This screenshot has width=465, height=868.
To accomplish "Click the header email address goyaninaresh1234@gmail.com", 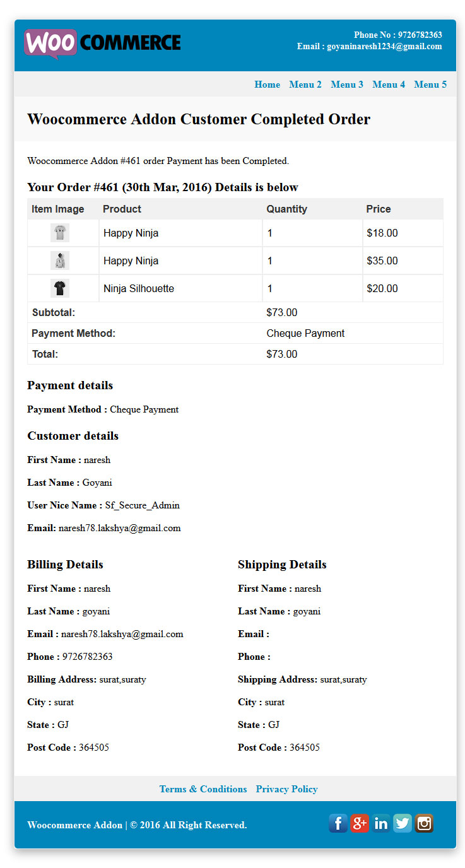I will [x=384, y=47].
